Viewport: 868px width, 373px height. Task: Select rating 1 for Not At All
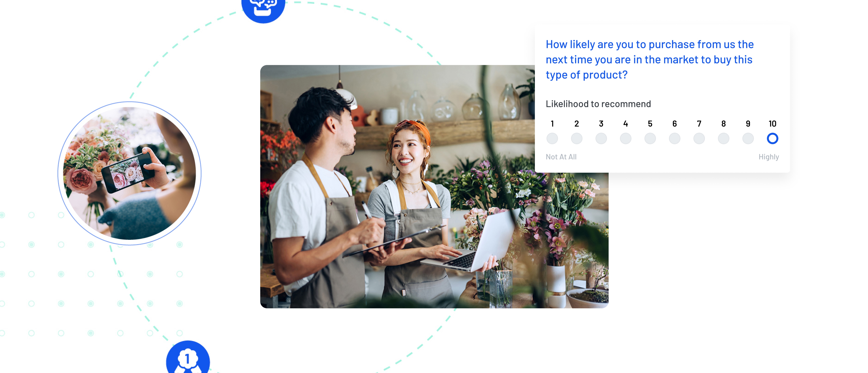[552, 139]
